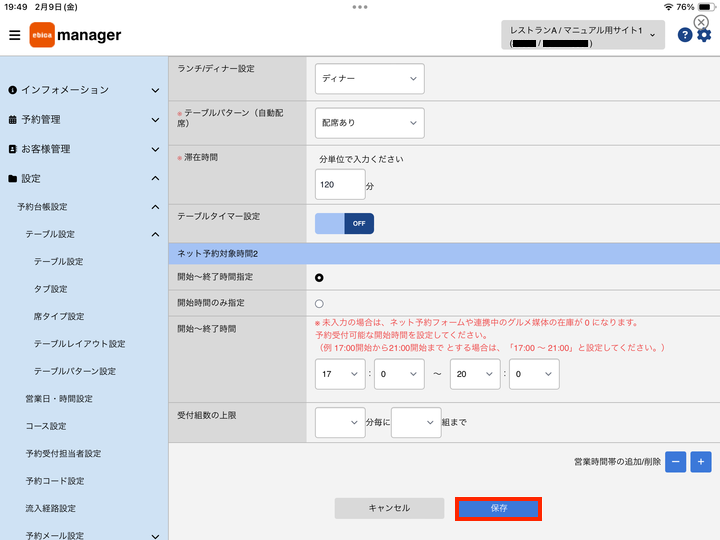Image resolution: width=720 pixels, height=540 pixels.
Task: Open テーブル設定 submenu item
Action: [59, 262]
